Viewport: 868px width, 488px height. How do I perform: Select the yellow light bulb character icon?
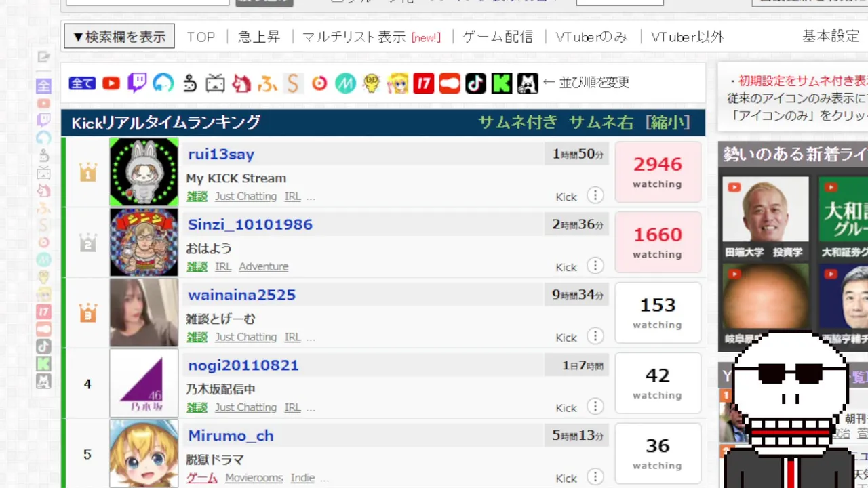click(x=372, y=83)
